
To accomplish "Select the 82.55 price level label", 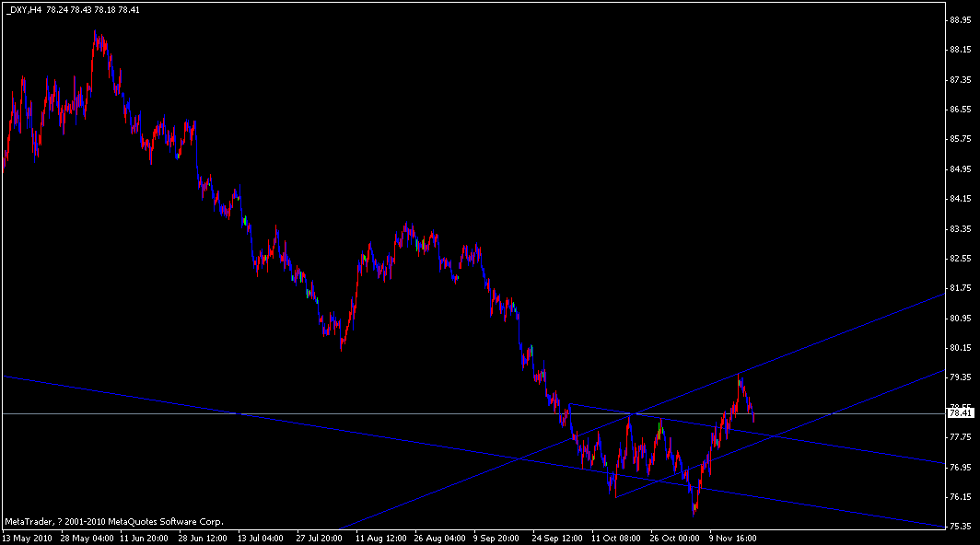I will [961, 258].
